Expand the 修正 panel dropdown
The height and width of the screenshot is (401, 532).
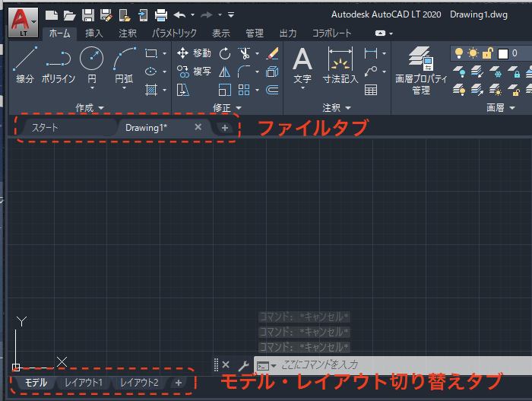click(227, 108)
